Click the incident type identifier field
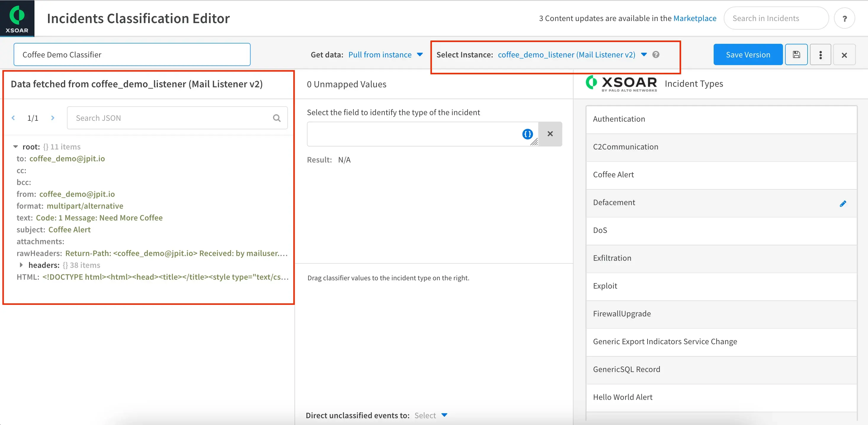868x425 pixels. pyautogui.click(x=422, y=134)
